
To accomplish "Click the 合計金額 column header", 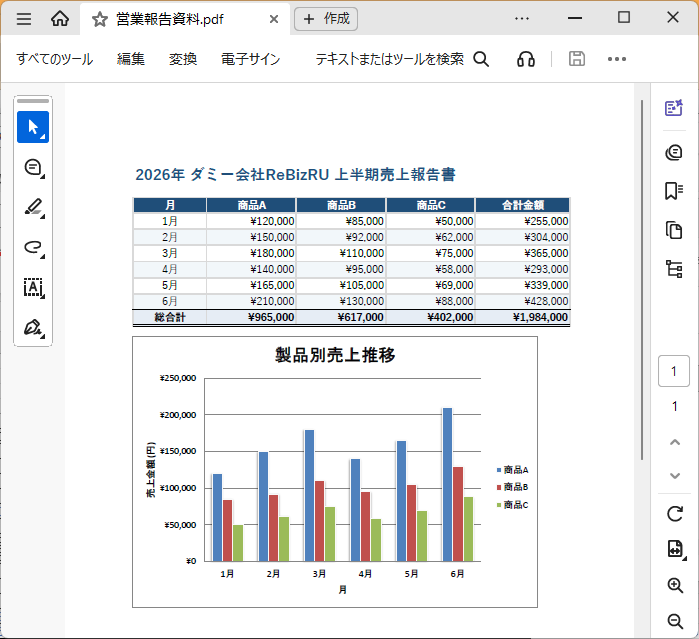I will tap(522, 205).
